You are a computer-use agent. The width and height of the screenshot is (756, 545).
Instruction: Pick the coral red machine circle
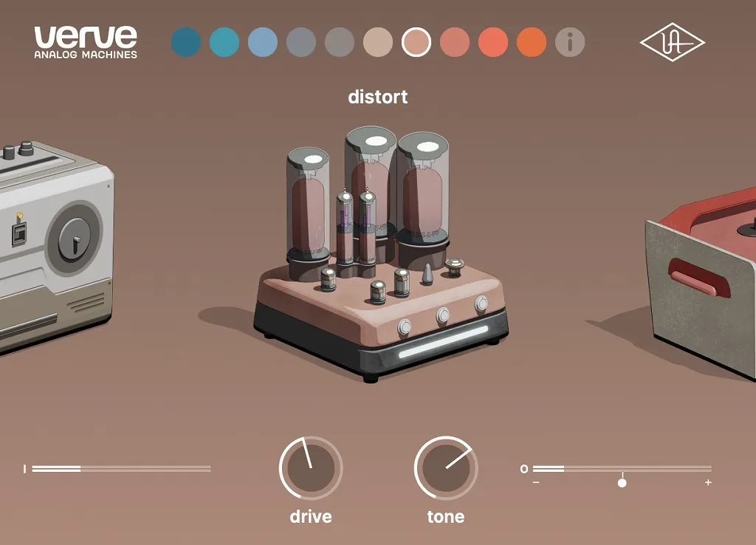pyautogui.click(x=493, y=42)
